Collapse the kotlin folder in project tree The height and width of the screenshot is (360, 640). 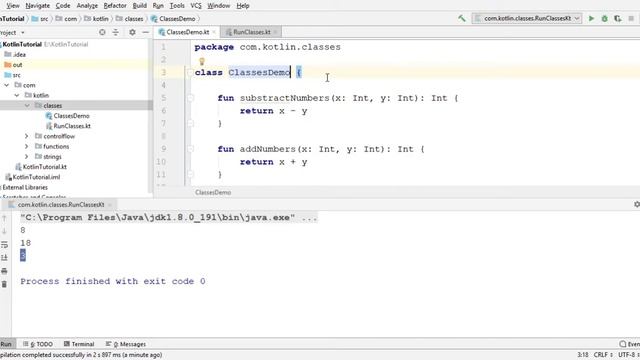(x=17, y=95)
